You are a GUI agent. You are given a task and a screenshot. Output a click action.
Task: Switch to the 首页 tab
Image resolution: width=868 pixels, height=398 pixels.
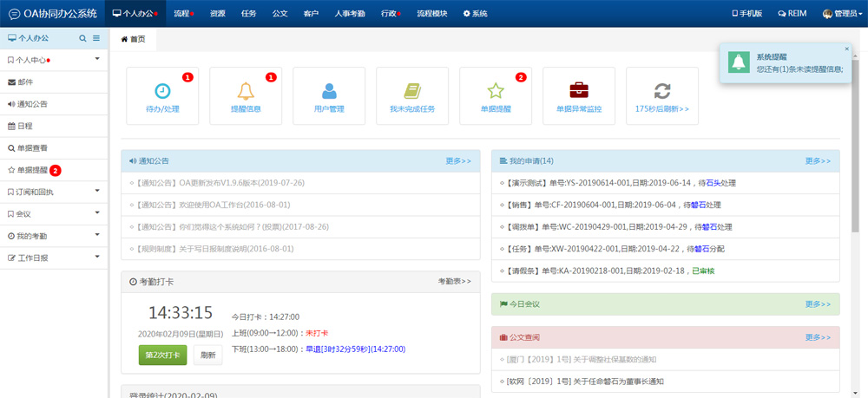pyautogui.click(x=134, y=39)
